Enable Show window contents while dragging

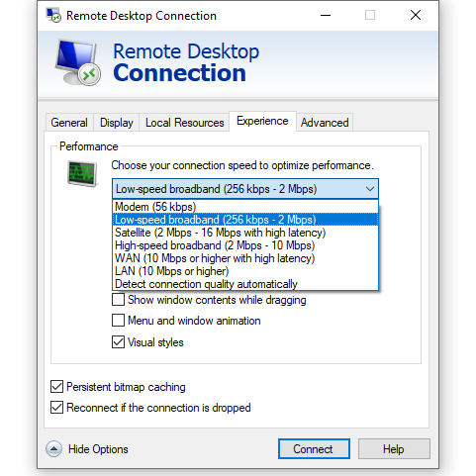118,300
